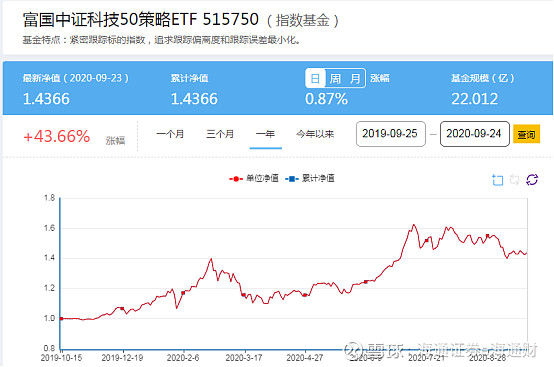Click the 2020-4-27 x-axis label
The height and width of the screenshot is (367, 554).
[x=305, y=358]
